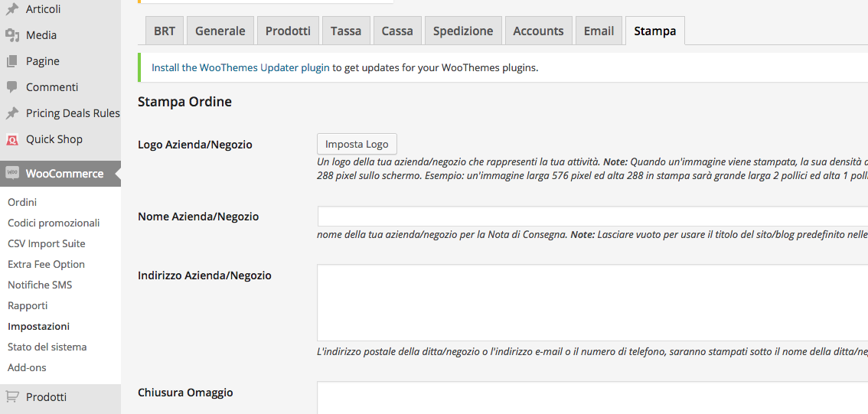Click the Media icon in sidebar
Screen dimensions: 868x414
pos(12,35)
